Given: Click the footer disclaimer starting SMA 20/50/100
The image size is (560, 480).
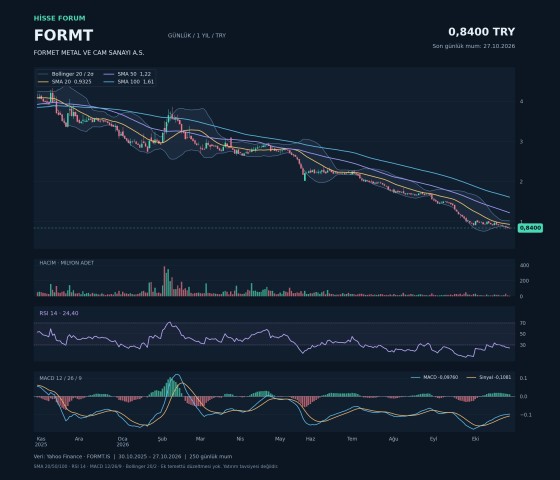Looking at the screenshot, I should pyautogui.click(x=156, y=466).
